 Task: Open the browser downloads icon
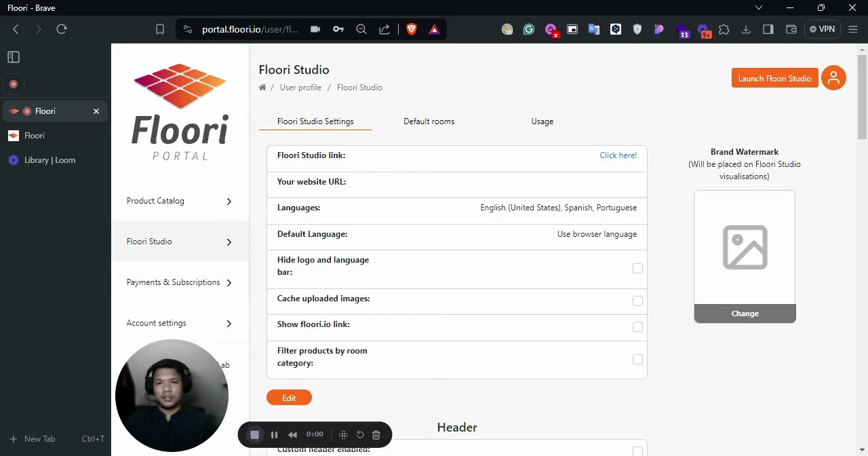tap(746, 29)
